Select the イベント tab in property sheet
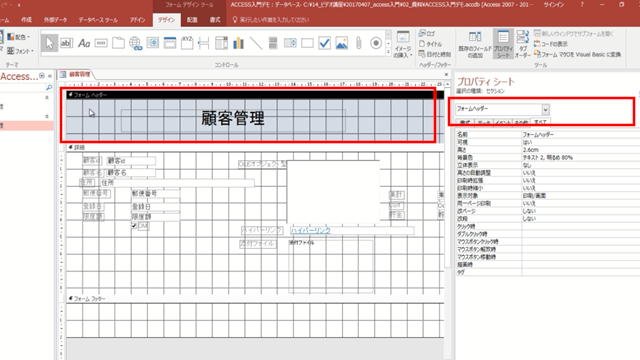 (x=502, y=122)
